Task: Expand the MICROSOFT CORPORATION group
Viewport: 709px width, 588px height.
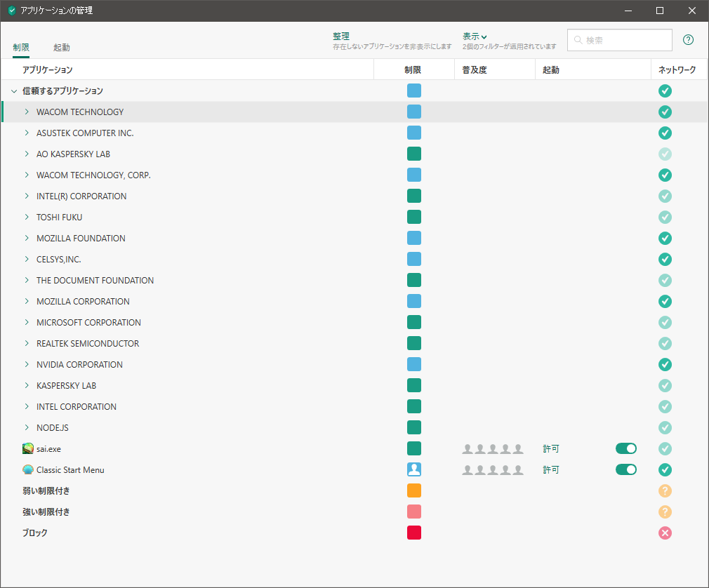Action: [27, 322]
